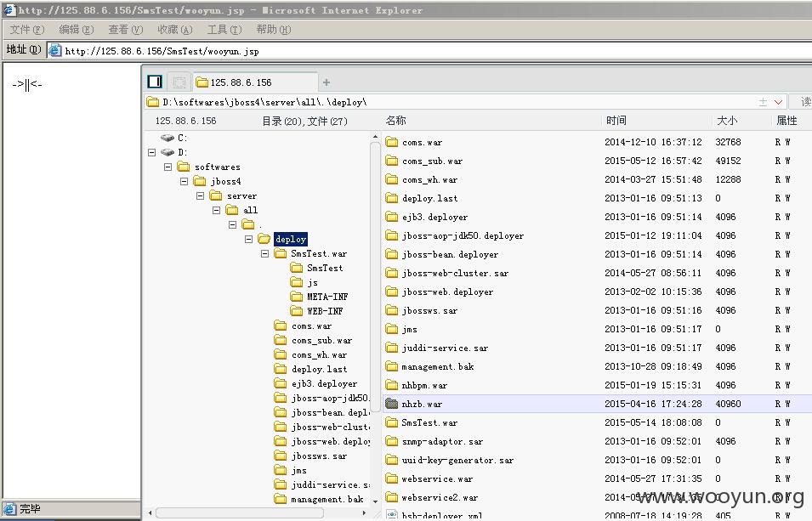812x521 pixels.
Task: Click the SmsTest.war folder icon in file list
Action: pos(391,422)
